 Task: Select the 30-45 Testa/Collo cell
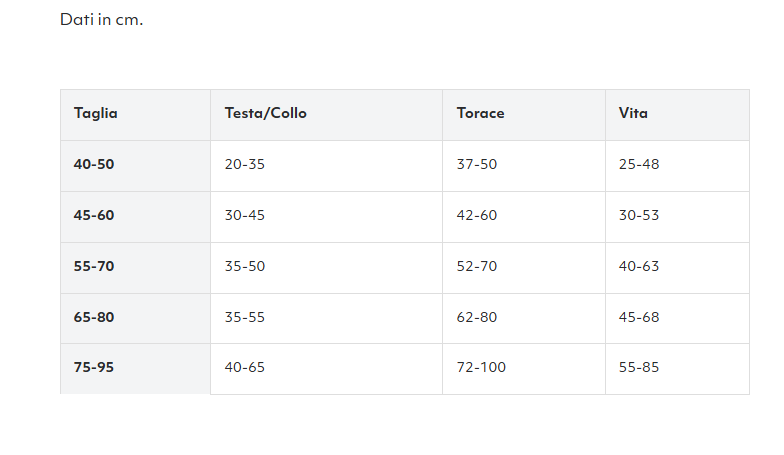coord(244,215)
